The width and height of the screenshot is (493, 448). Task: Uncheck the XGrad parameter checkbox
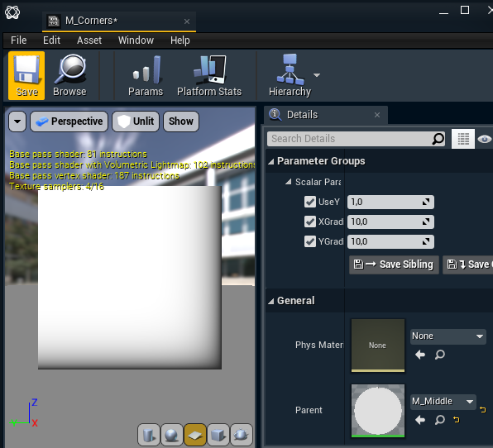pos(310,222)
